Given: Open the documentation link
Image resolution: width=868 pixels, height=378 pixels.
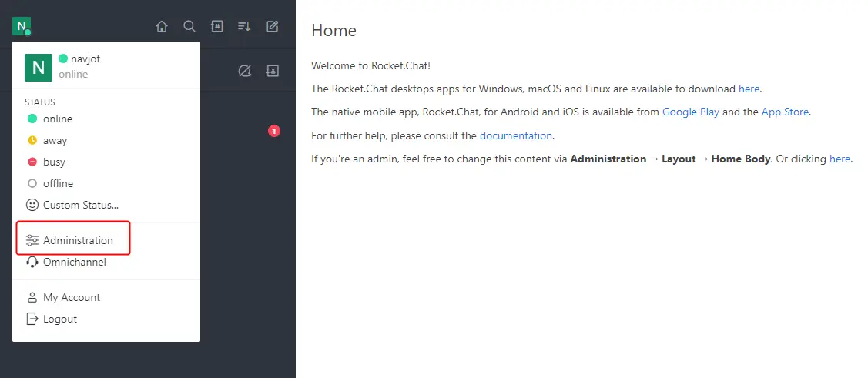Looking at the screenshot, I should [516, 135].
